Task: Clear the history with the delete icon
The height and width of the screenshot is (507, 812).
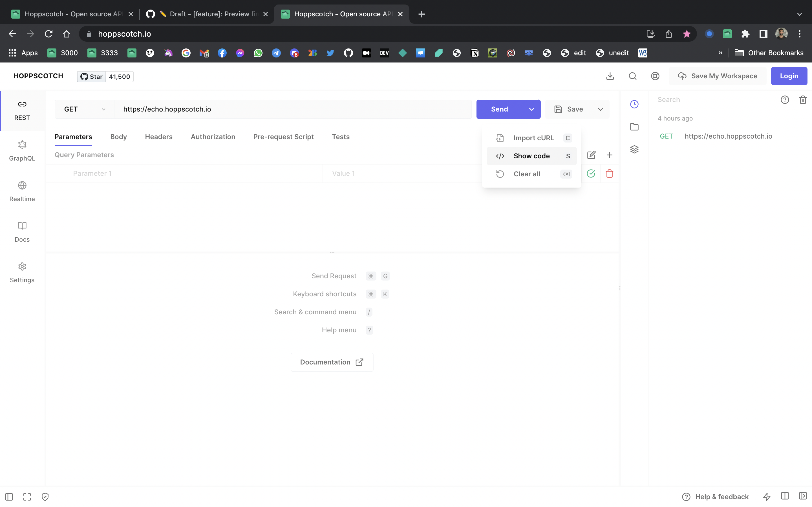Action: [803, 100]
